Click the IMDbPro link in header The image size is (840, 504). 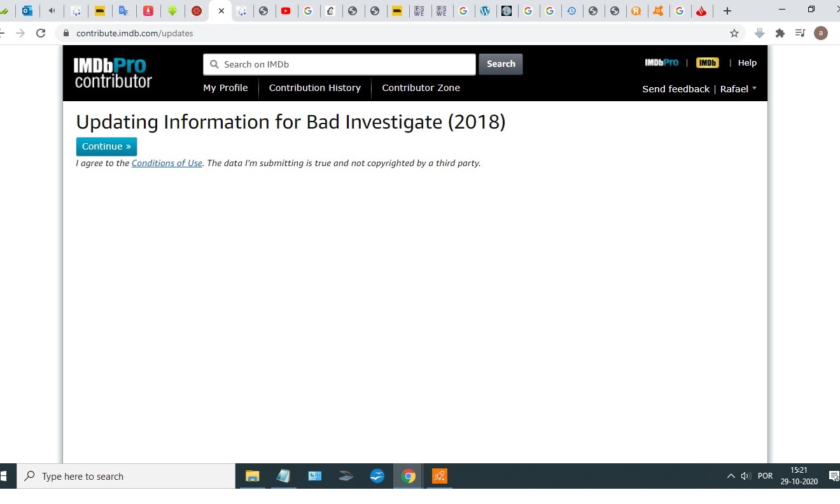(661, 62)
